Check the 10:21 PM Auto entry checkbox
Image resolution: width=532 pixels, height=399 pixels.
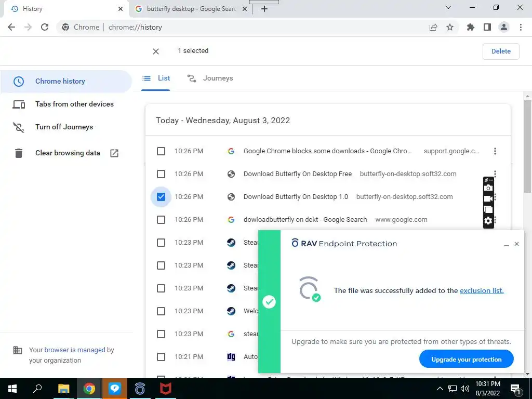click(x=161, y=357)
